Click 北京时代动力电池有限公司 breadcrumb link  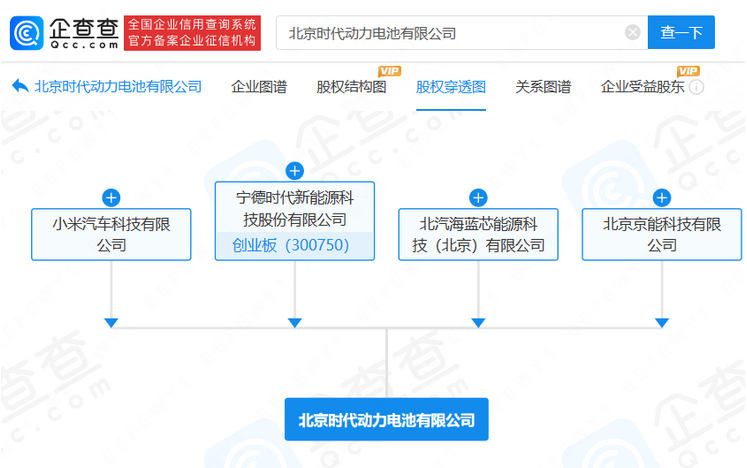click(x=118, y=87)
